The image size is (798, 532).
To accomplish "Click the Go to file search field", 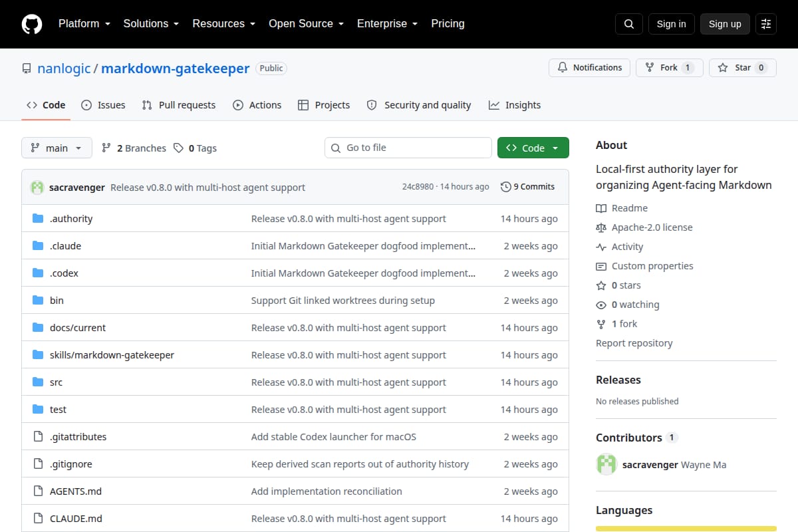I will click(x=408, y=148).
